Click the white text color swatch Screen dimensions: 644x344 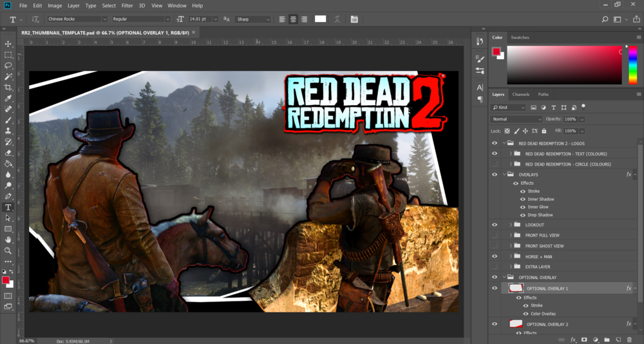tap(320, 19)
